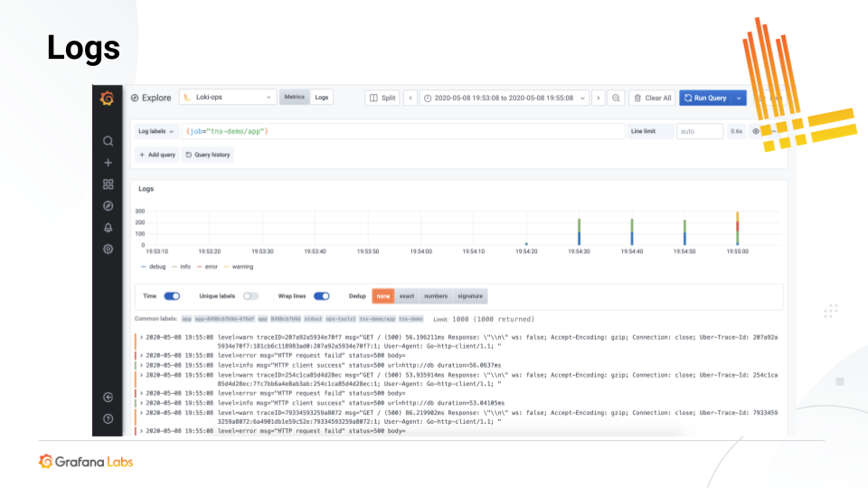
Task: Open the Loki-ops data source dropdown
Action: tap(228, 98)
